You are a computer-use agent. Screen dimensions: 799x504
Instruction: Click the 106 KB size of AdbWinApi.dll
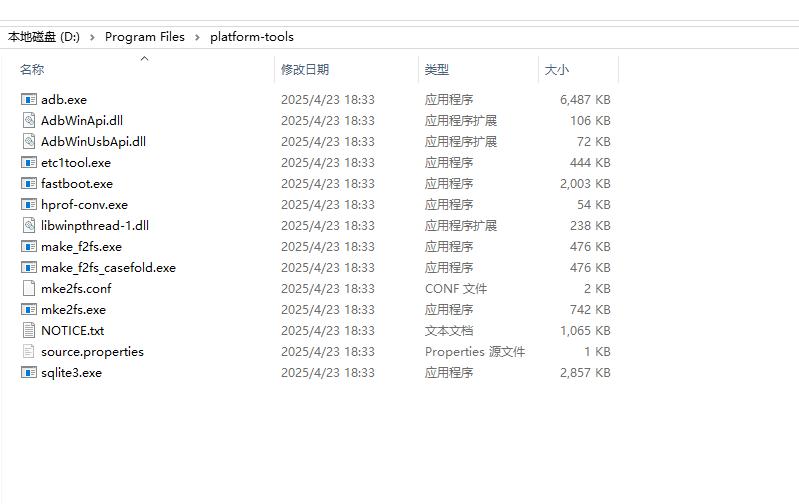[590, 120]
